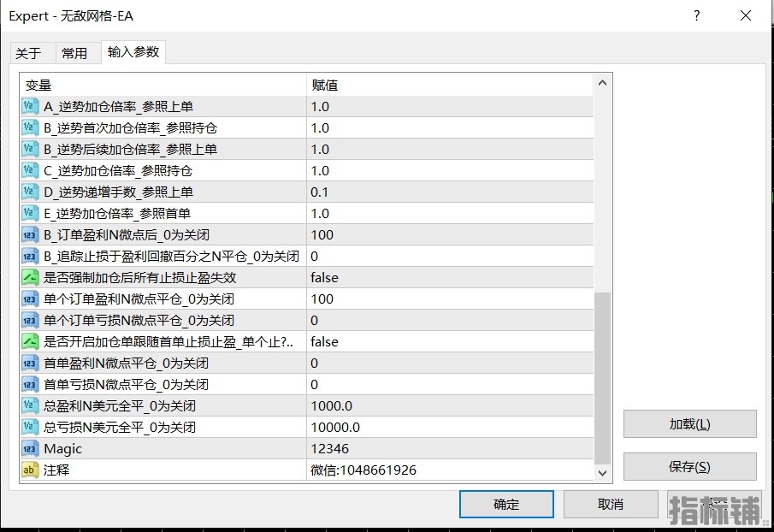This screenshot has height=532, width=774.
Task: Select value 1.0 of B_逆势后续加仓倍率_参照上单
Action: point(320,150)
